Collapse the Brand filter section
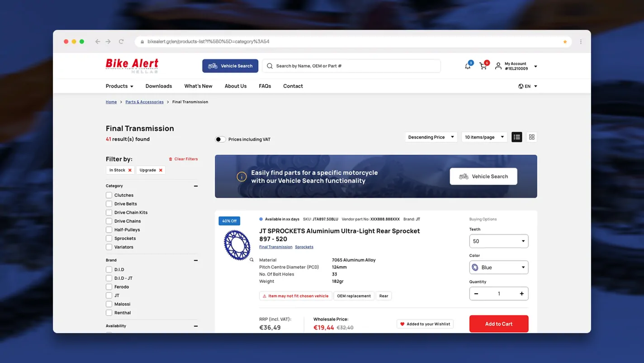The image size is (644, 363). 196,260
